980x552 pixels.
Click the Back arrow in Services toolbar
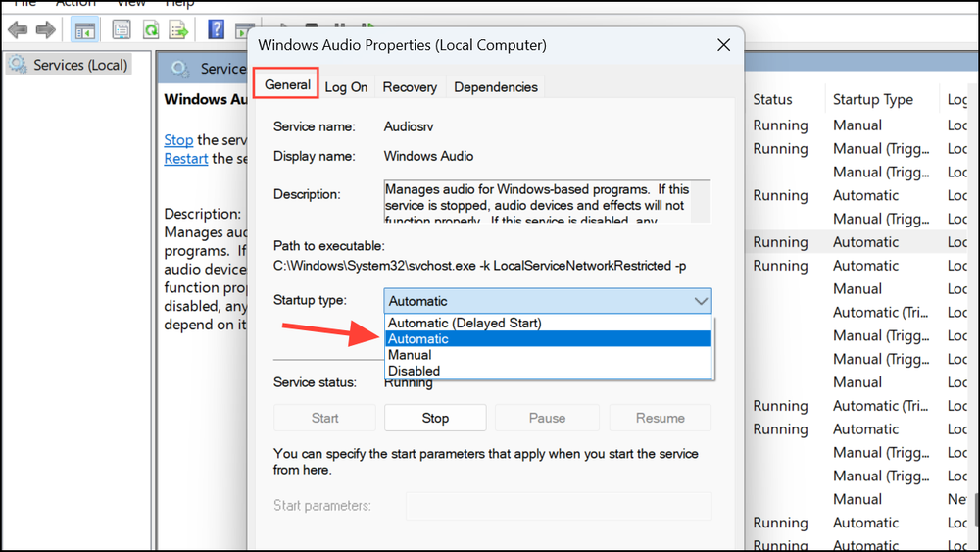pos(18,29)
